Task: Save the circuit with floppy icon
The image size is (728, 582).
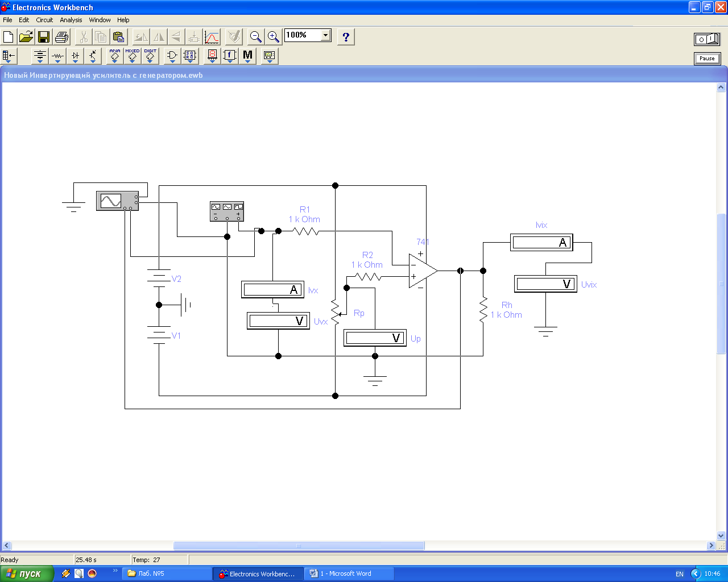Action: [44, 37]
